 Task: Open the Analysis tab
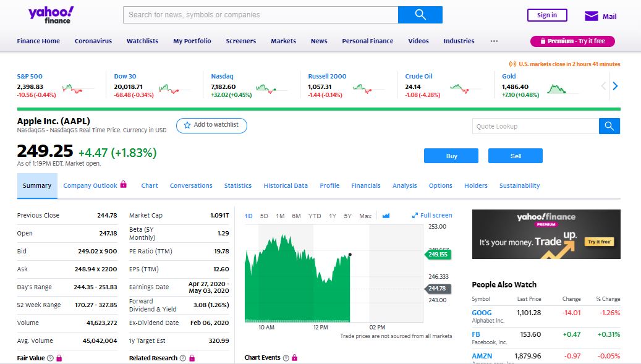click(405, 185)
